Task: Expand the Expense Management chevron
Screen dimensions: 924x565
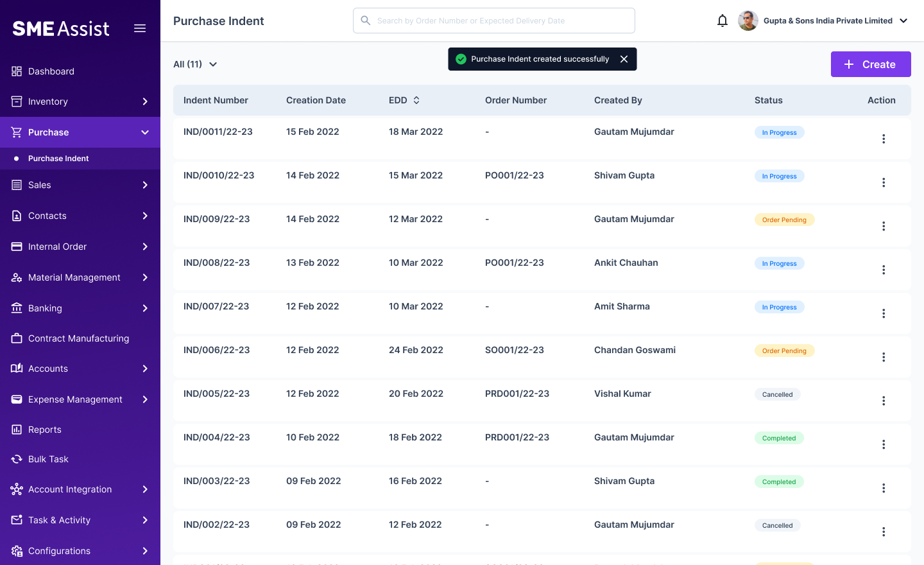Action: pos(145,399)
